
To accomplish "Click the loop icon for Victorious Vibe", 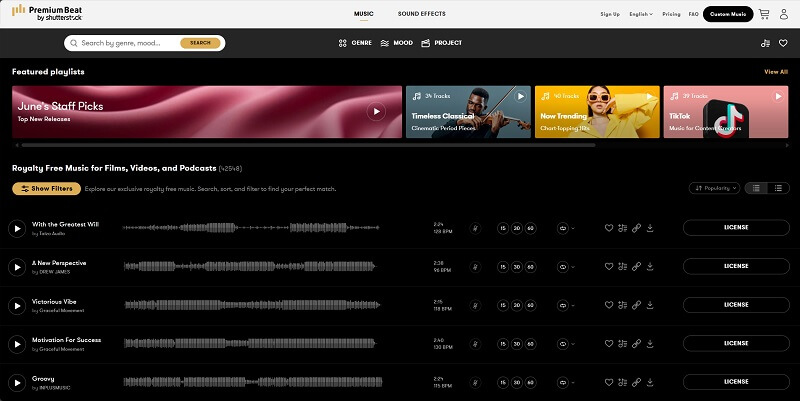I will coord(563,305).
